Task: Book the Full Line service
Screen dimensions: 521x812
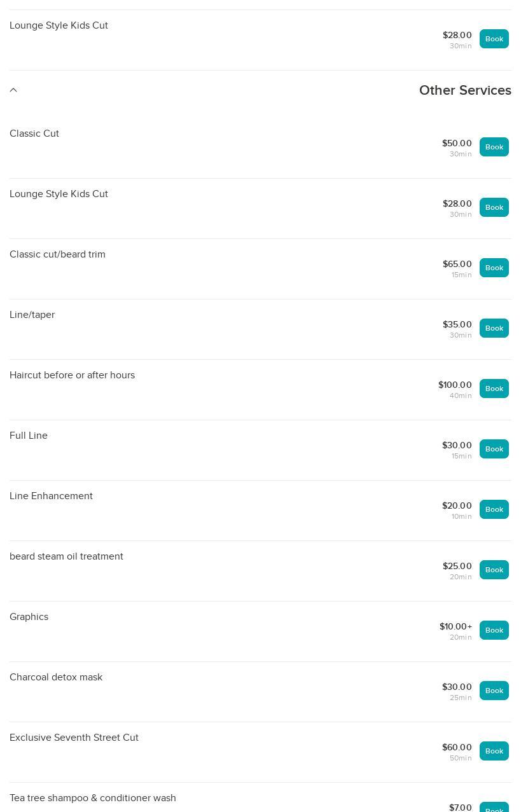Action: click(494, 449)
